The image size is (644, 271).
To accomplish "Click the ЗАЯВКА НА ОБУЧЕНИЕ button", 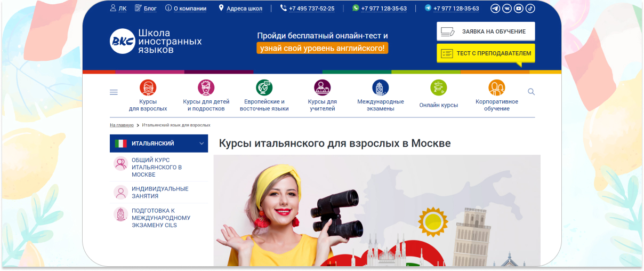I will (486, 31).
